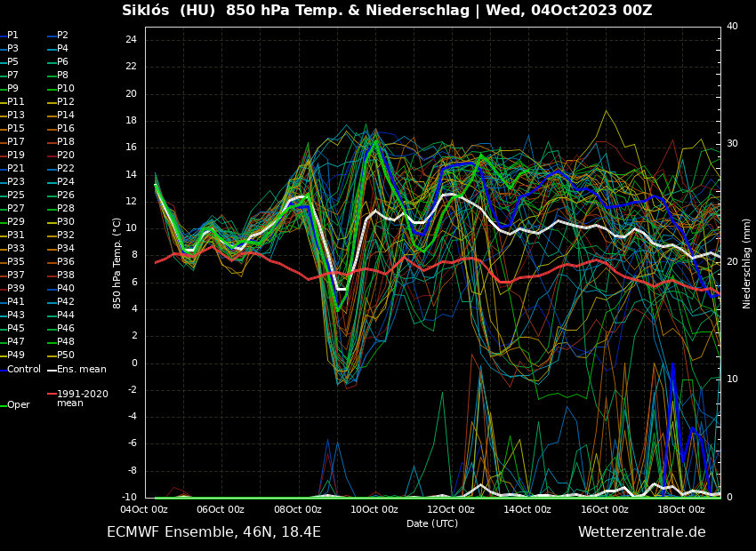Click the 10Oct 00z date tick
Screen dimensions: 756x551
tap(374, 509)
